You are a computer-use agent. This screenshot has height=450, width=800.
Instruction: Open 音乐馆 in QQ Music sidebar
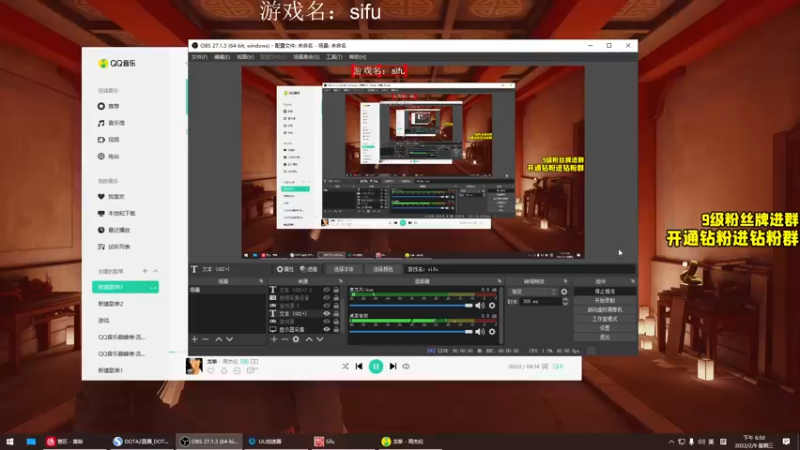(111, 123)
